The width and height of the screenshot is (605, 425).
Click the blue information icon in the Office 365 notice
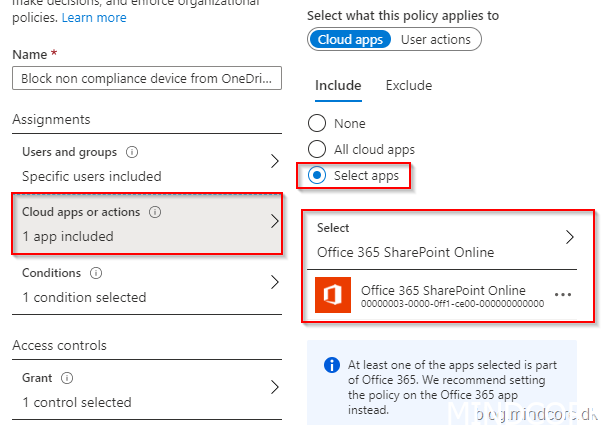pos(330,366)
